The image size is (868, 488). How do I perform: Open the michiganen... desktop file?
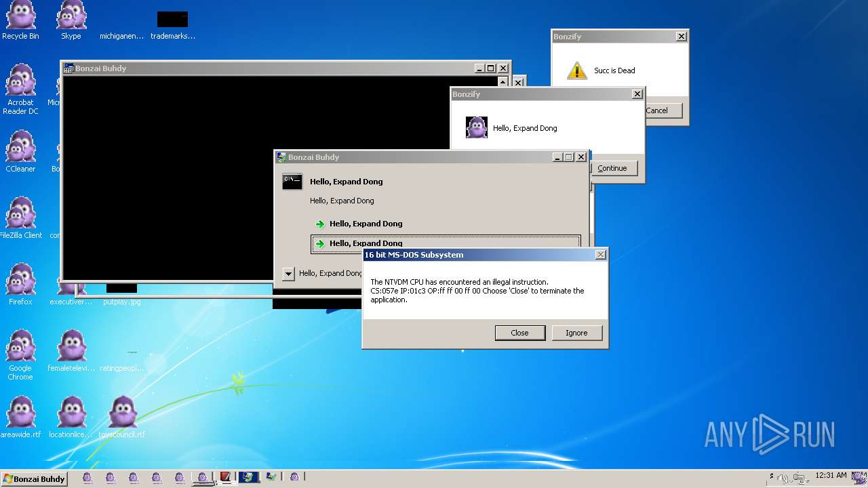coord(122,36)
